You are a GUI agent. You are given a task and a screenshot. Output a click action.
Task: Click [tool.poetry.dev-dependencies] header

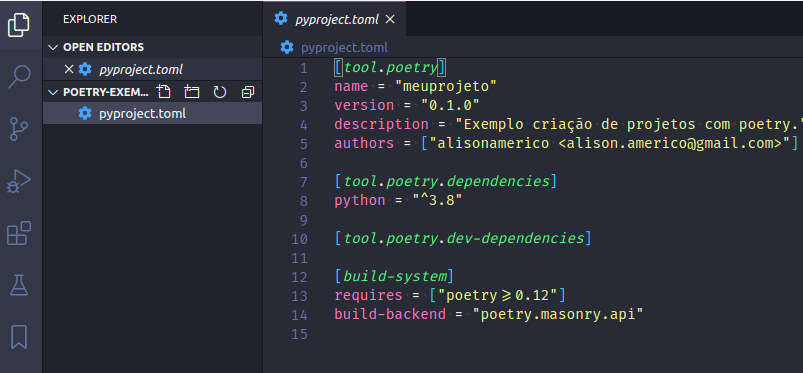(x=463, y=238)
